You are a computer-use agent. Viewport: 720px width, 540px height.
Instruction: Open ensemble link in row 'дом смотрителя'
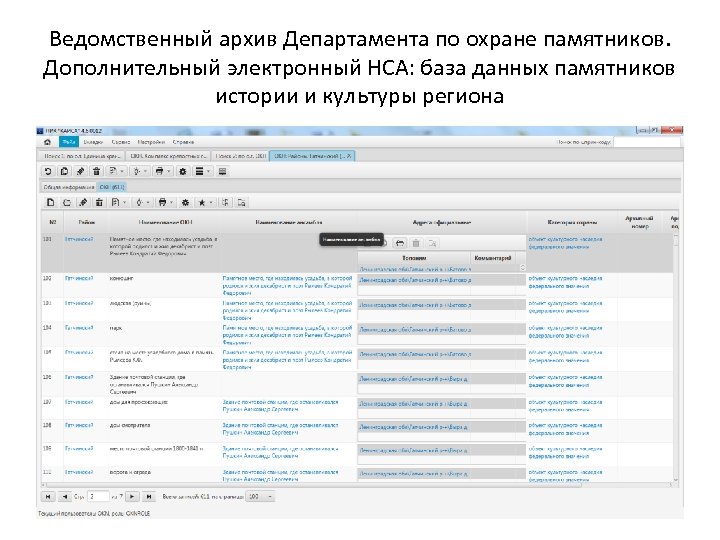(x=280, y=429)
